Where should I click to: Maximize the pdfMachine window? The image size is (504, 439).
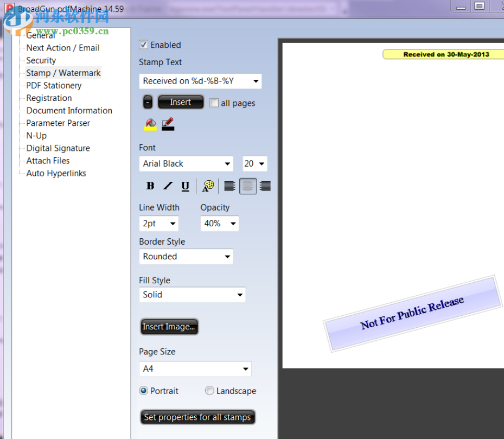point(480,6)
